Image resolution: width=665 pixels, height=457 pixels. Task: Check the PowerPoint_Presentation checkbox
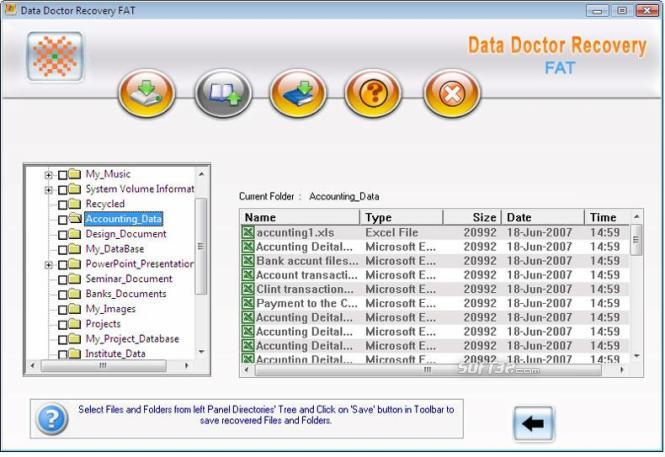coord(62,265)
